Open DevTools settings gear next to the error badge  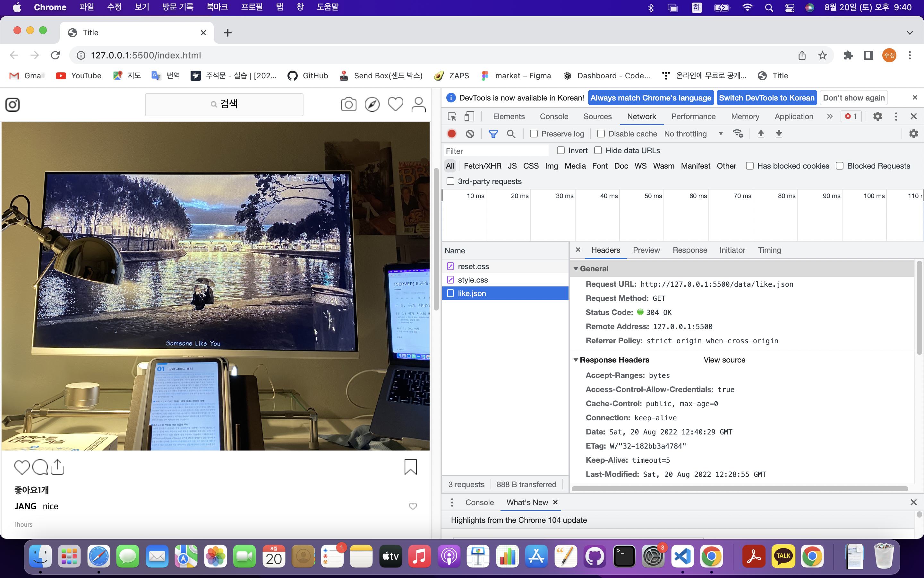pos(877,116)
